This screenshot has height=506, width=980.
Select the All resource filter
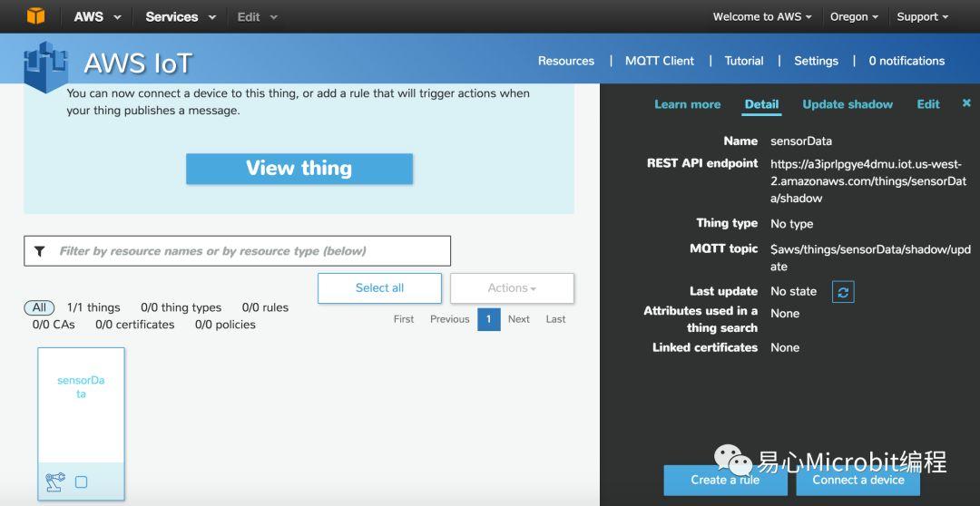pos(39,307)
